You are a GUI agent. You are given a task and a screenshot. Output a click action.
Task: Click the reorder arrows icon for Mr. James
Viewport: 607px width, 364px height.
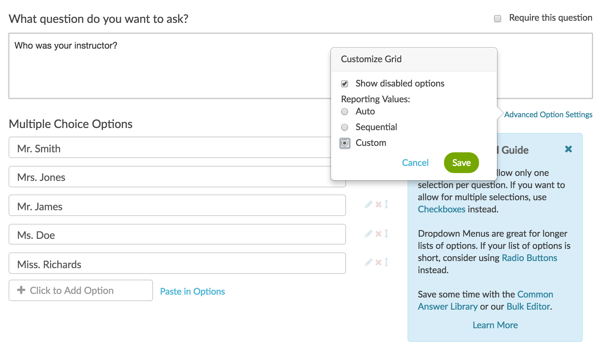[386, 205]
